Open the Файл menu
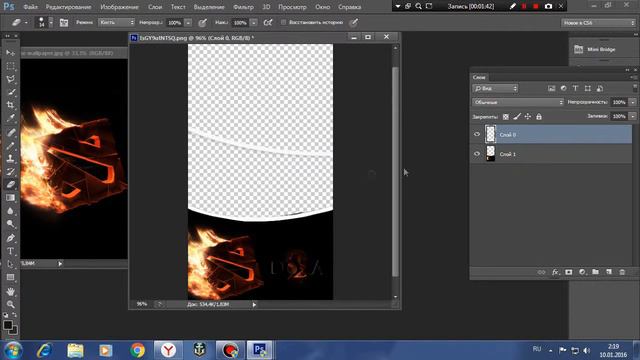 [x=30, y=7]
